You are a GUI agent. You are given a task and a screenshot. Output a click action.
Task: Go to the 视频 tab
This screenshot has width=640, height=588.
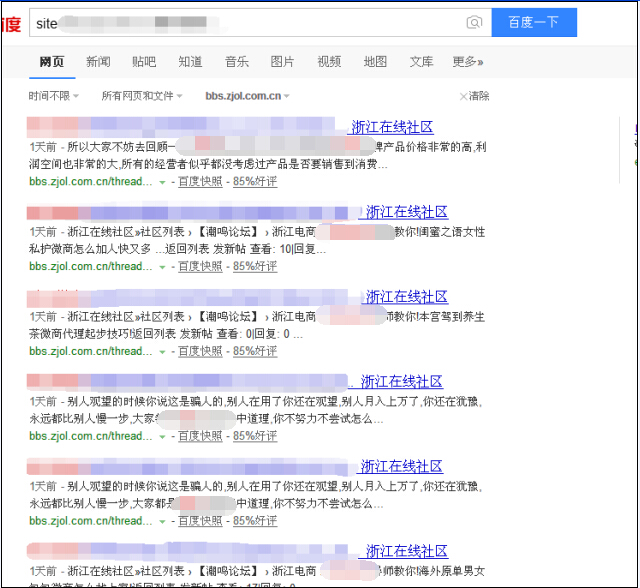[329, 62]
